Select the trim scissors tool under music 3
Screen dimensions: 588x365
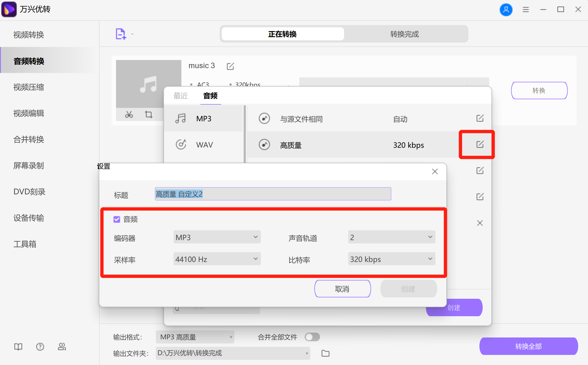point(129,114)
